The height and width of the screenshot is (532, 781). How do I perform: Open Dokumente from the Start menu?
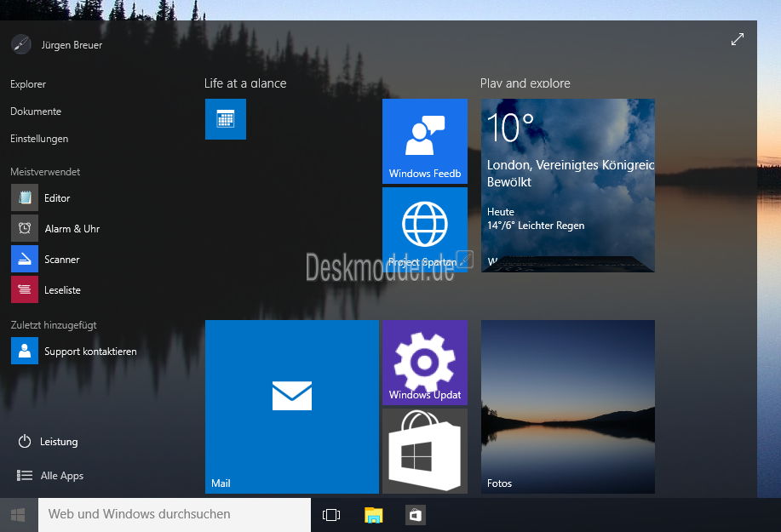pos(36,112)
